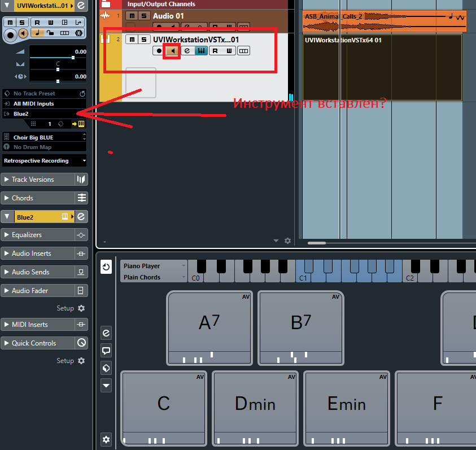Mute the UVIWorkstation track in track list

(132, 40)
